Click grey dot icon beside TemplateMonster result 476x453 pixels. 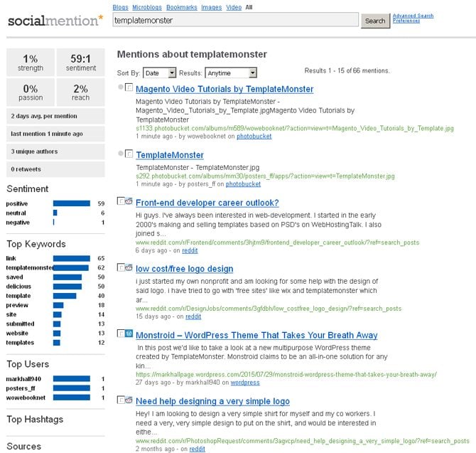(121, 154)
